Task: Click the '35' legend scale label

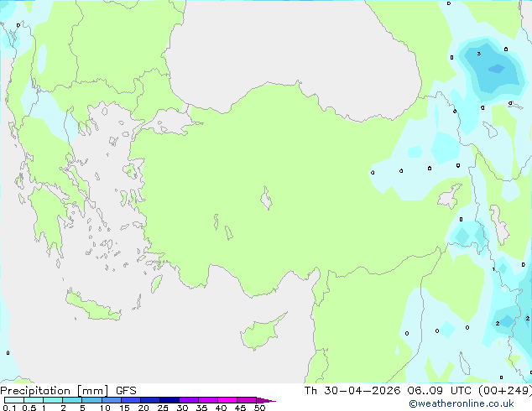Action: tap(201, 408)
